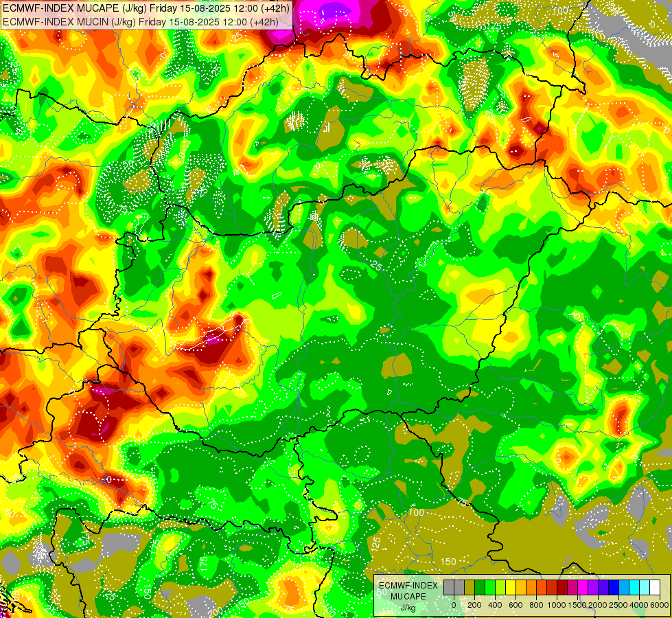Click the 'MUCAPE' label in the legend box

click(408, 597)
